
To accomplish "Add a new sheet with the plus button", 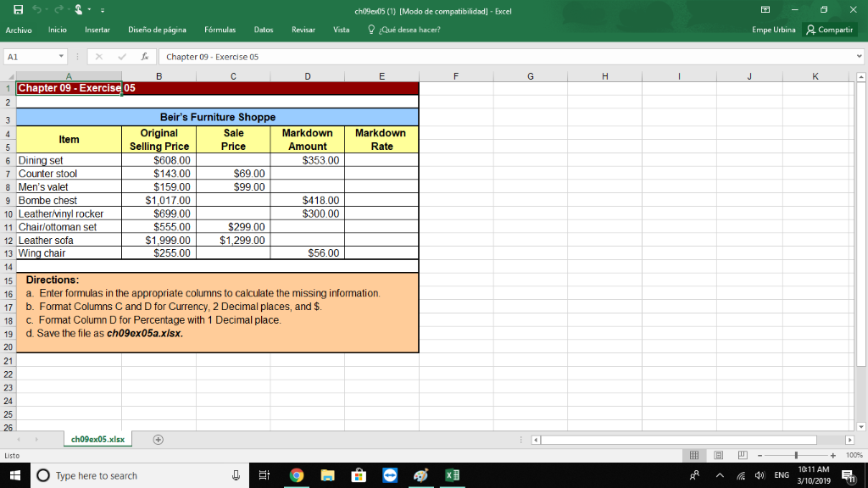I will 159,440.
